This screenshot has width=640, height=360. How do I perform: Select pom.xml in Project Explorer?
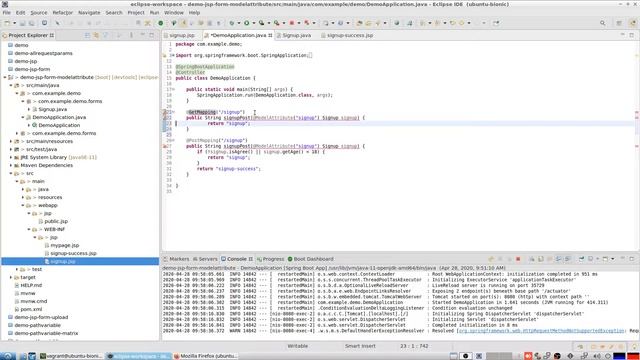(31, 309)
